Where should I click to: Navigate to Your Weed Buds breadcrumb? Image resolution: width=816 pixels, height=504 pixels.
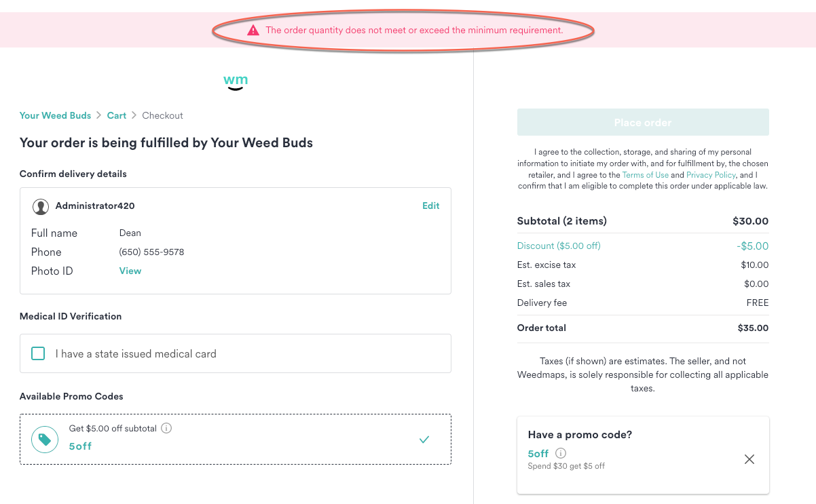(55, 115)
